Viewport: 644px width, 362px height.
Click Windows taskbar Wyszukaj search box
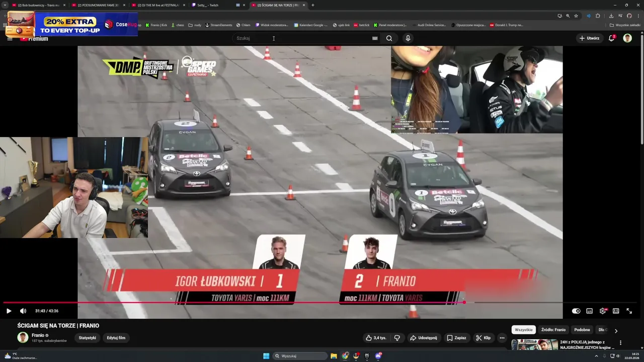[300, 356]
